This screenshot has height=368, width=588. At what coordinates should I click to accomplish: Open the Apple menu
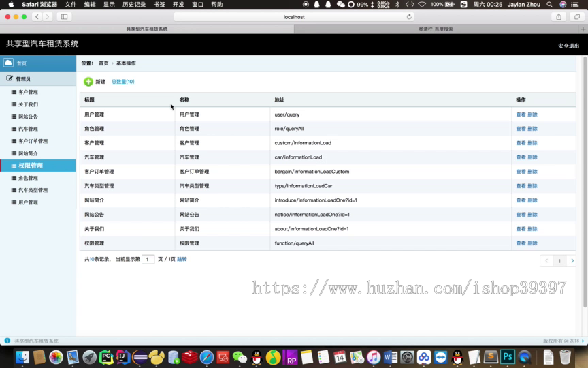[11, 5]
